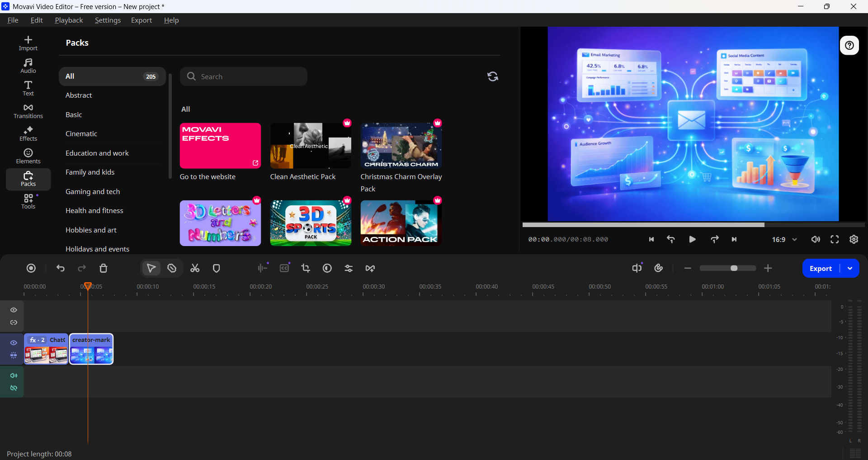Image resolution: width=868 pixels, height=460 pixels.
Task: Expand the 16:9 aspect ratio dropdown
Action: (x=784, y=239)
